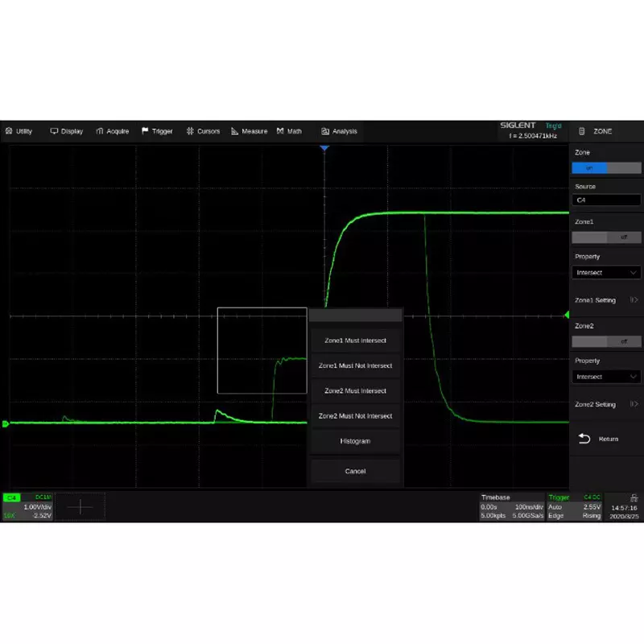Image resolution: width=644 pixels, height=644 pixels.
Task: Expand Zone1 Setting submenu
Action: (x=606, y=300)
